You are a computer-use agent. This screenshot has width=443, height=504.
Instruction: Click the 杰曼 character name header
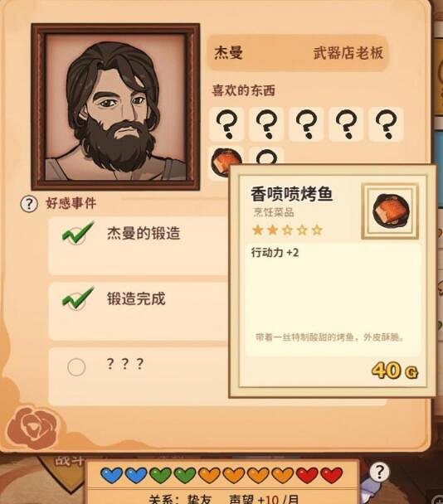point(228,52)
